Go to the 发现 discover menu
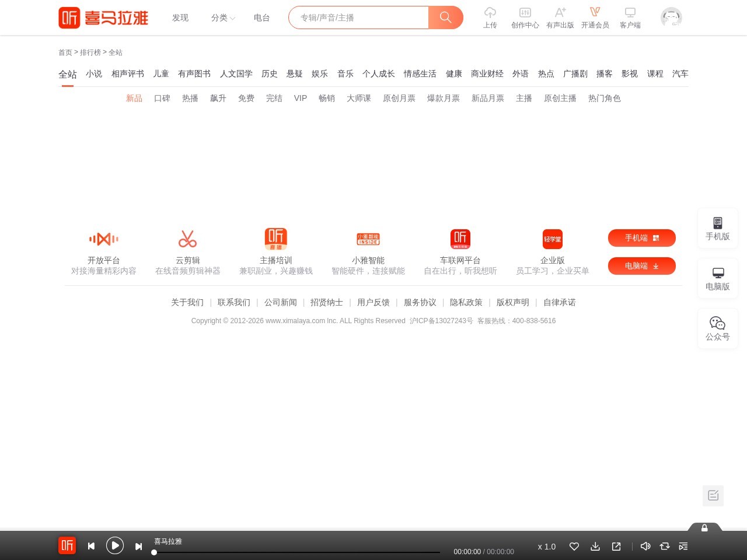 click(180, 18)
